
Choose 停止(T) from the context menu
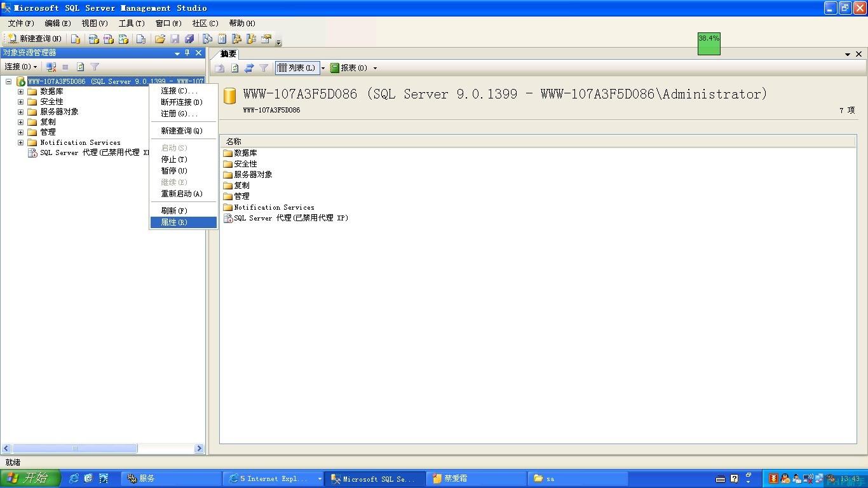click(x=184, y=159)
